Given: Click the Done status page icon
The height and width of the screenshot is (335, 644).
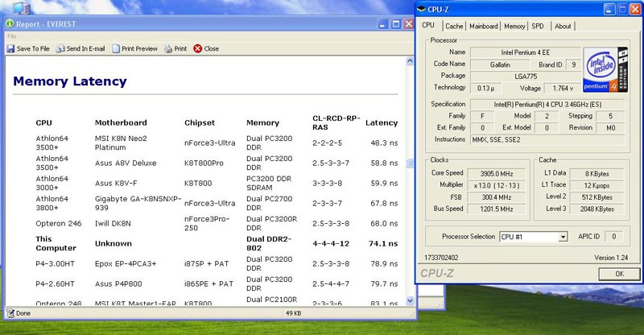Looking at the screenshot, I should coord(10,313).
